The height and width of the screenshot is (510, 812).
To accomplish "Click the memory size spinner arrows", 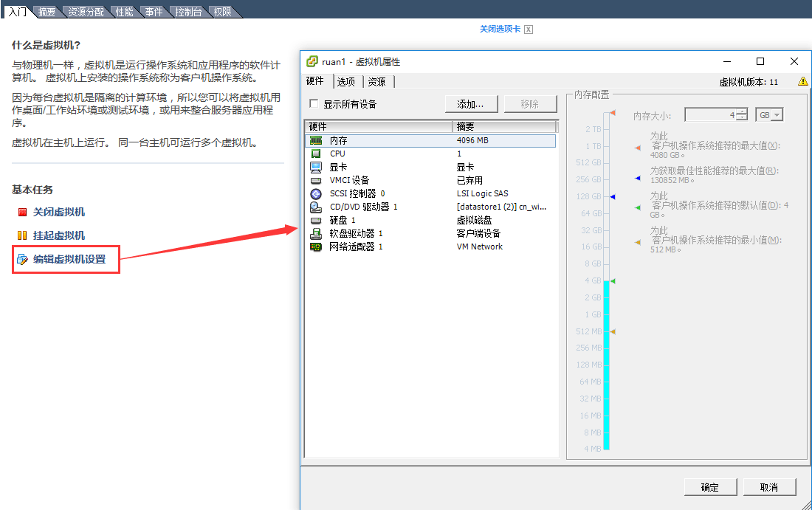I will coord(742,115).
